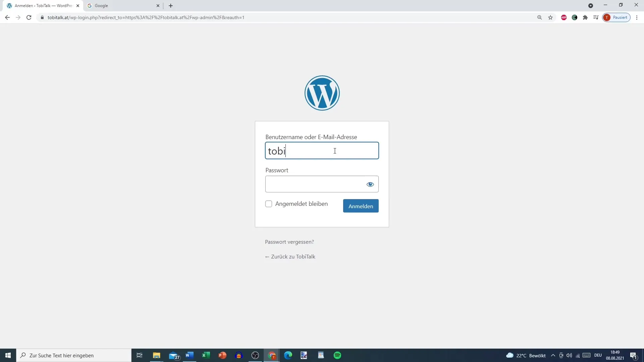Image resolution: width=644 pixels, height=362 pixels.
Task: Open Audacity from the taskbar
Action: [239, 355]
